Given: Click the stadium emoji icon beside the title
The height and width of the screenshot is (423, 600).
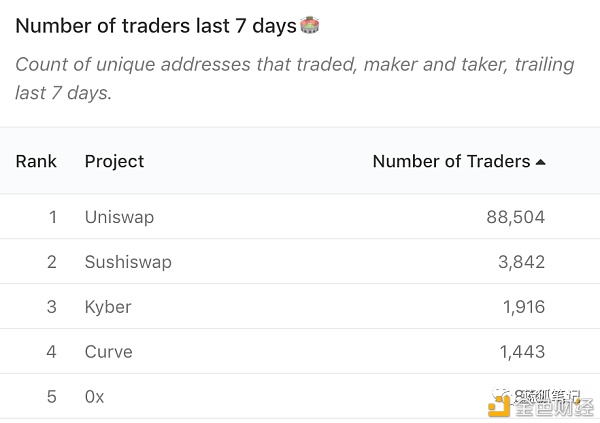Looking at the screenshot, I should pyautogui.click(x=310, y=25).
